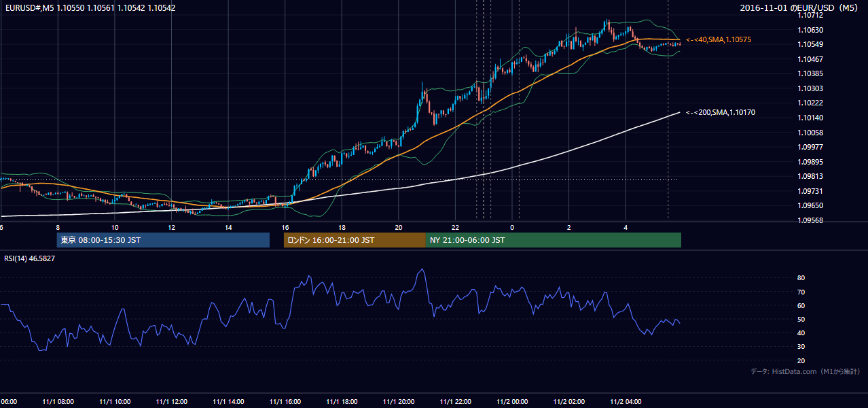
Task: Open the HistData.com data credit text
Action: pyautogui.click(x=806, y=371)
